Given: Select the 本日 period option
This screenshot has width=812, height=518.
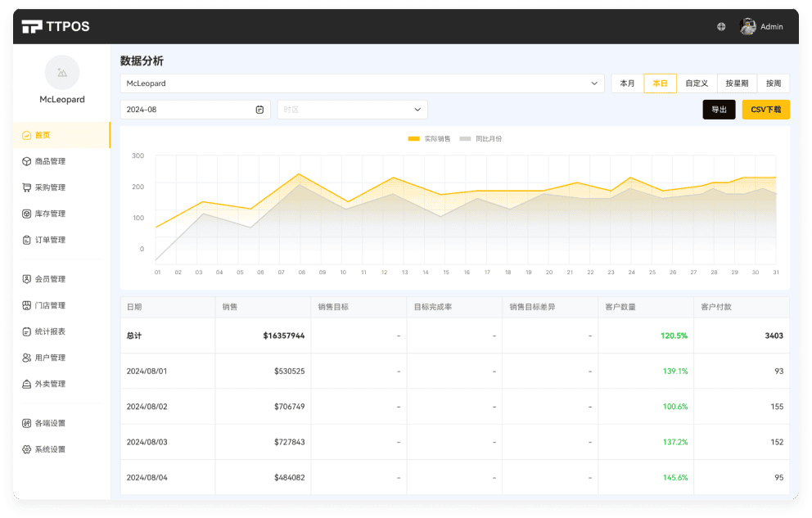Looking at the screenshot, I should pos(660,83).
